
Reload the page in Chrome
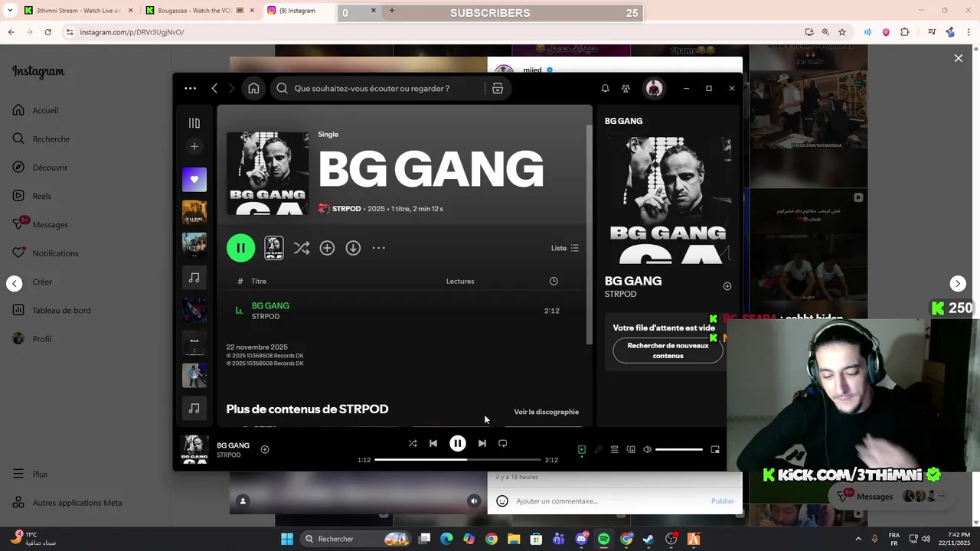point(47,32)
